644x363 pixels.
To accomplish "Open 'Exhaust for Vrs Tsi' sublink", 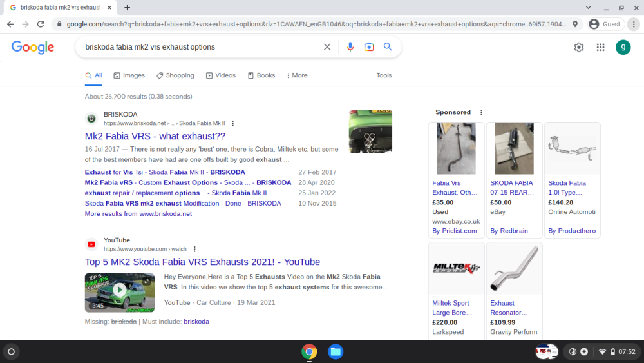I will click(165, 172).
